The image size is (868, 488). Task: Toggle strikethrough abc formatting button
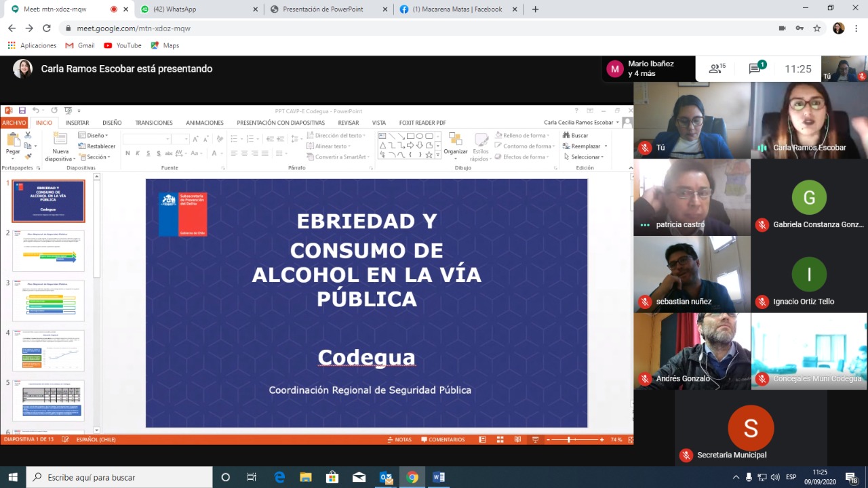coord(169,154)
